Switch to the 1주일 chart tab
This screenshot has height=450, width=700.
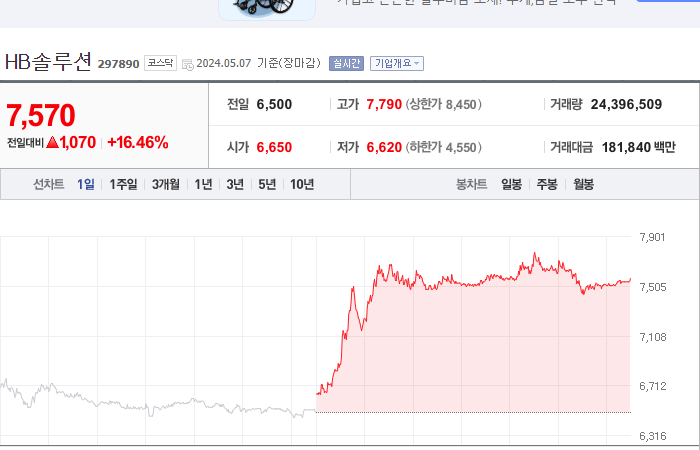pyautogui.click(x=123, y=184)
